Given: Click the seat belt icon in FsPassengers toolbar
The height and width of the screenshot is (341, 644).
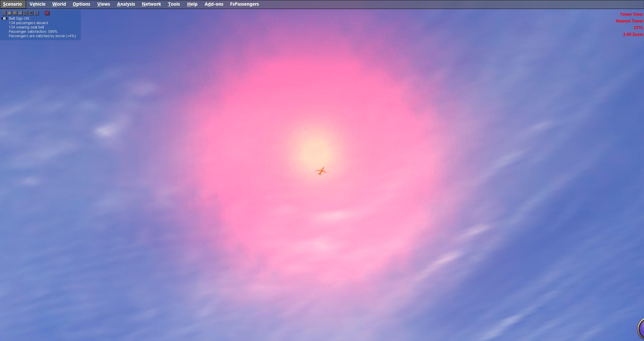Looking at the screenshot, I should pyautogui.click(x=4, y=13).
